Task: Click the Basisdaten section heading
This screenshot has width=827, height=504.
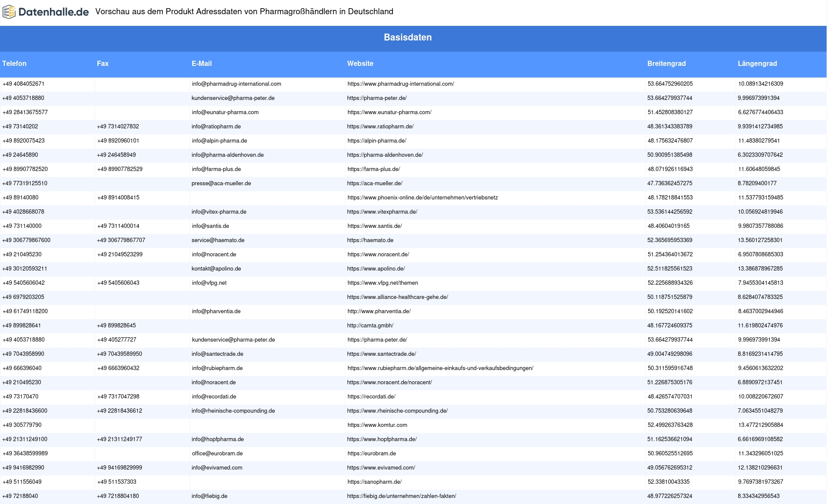Action: [x=407, y=37]
